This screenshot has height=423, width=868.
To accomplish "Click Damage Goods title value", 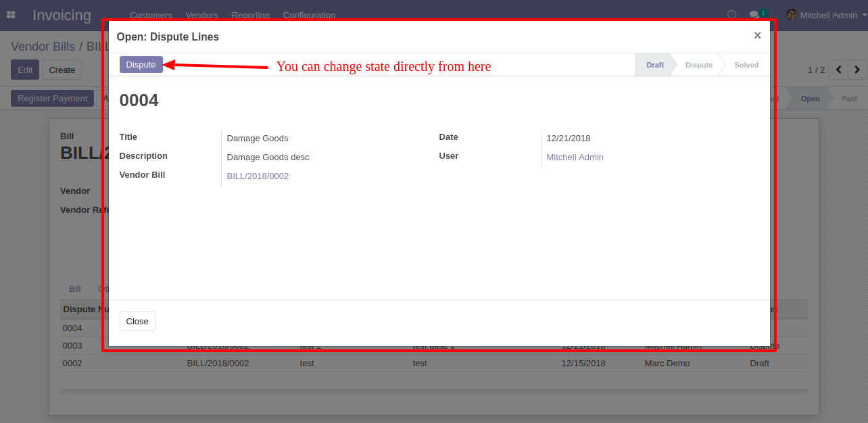I will [x=258, y=138].
